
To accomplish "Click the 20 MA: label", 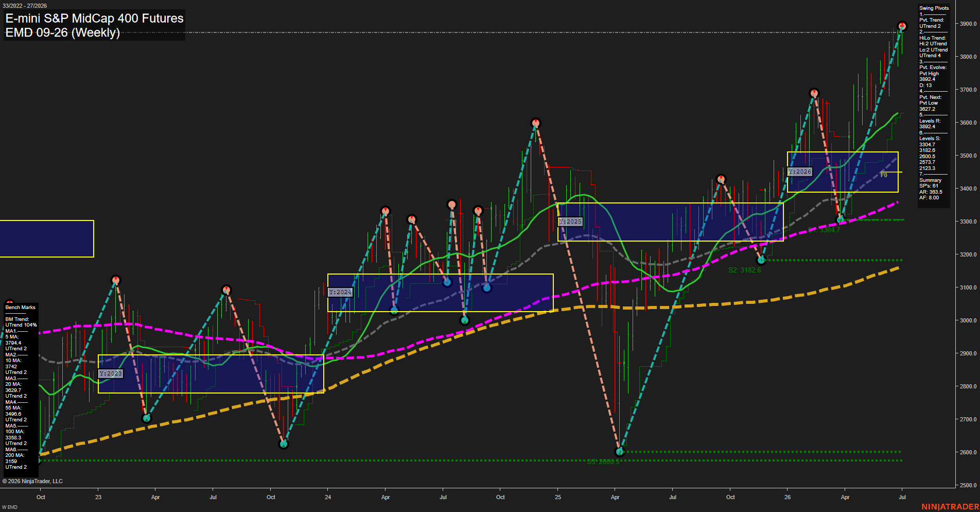I will [x=13, y=384].
